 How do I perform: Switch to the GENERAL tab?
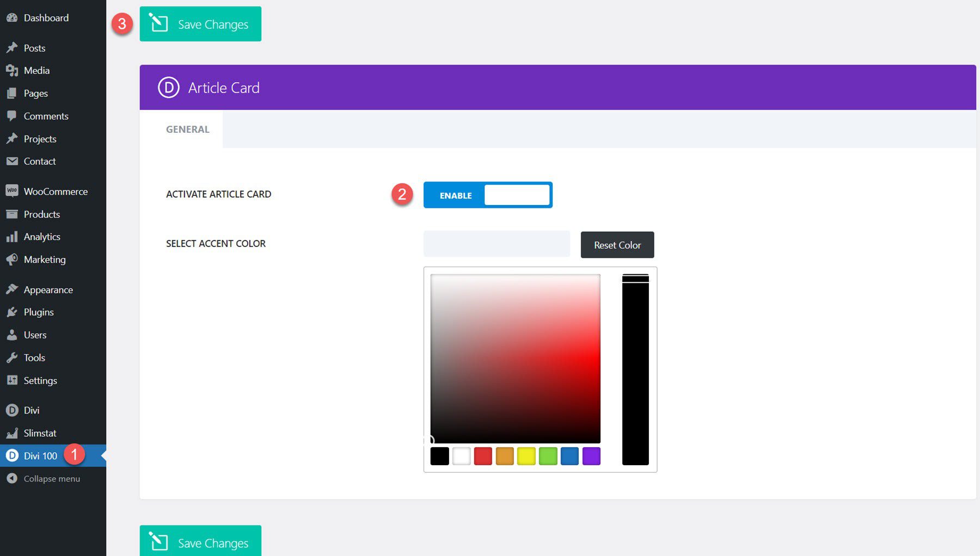point(187,129)
